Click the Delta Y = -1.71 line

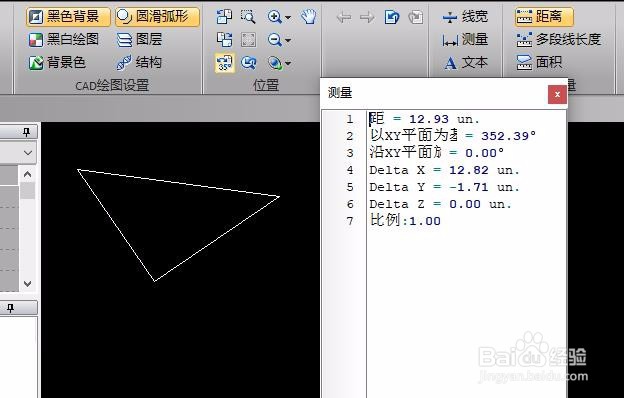click(444, 187)
